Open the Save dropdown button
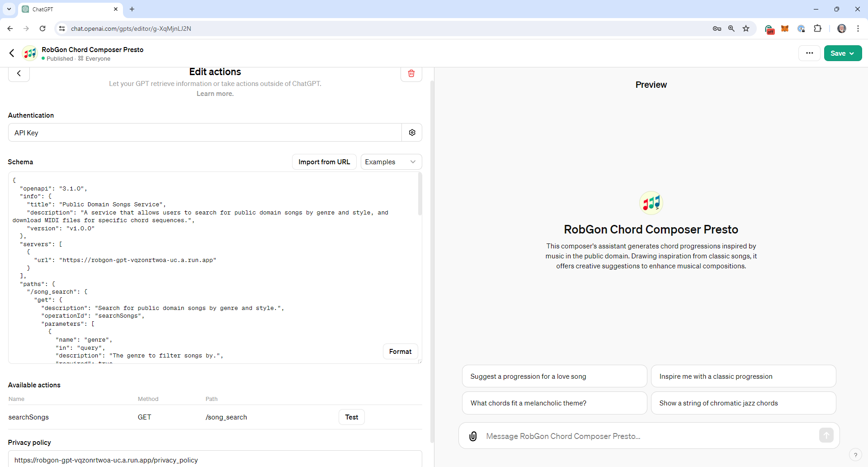 click(x=843, y=53)
